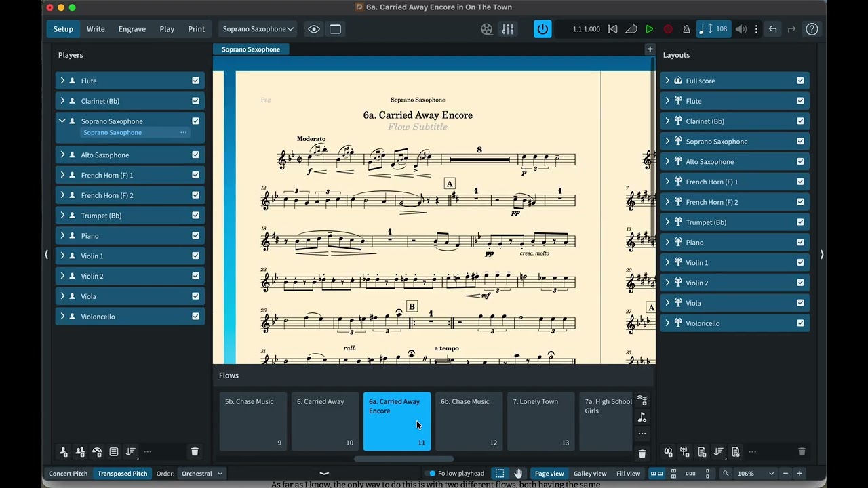Add a full score layout icon
This screenshot has width=868, height=488.
(x=668, y=452)
